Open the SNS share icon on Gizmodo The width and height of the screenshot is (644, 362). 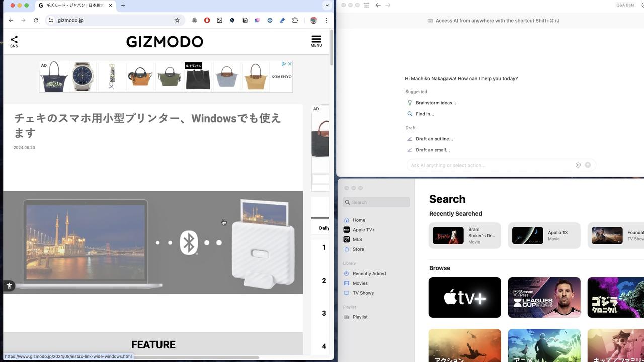(14, 41)
